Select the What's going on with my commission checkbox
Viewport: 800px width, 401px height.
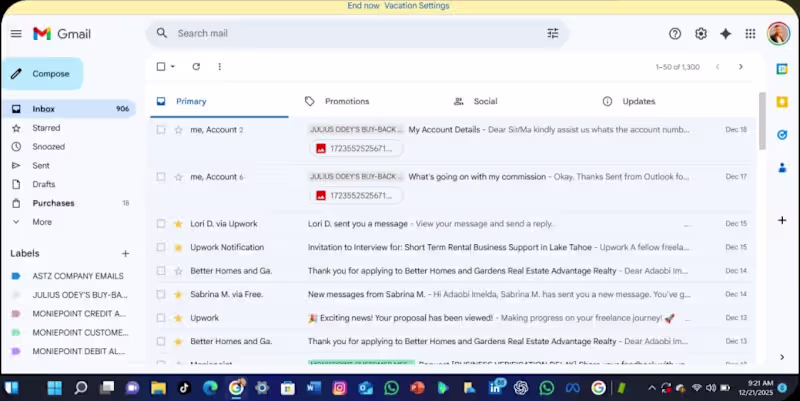[x=161, y=177]
